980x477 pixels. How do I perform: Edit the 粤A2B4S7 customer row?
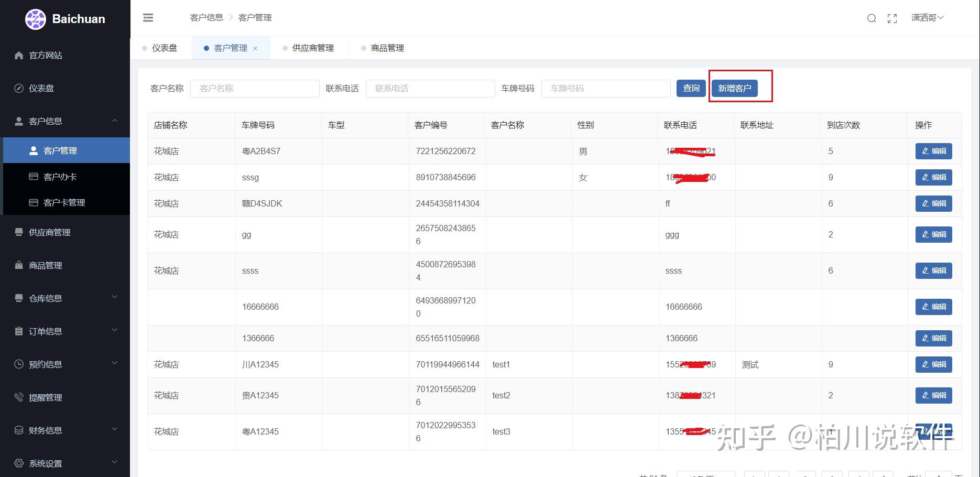(933, 151)
